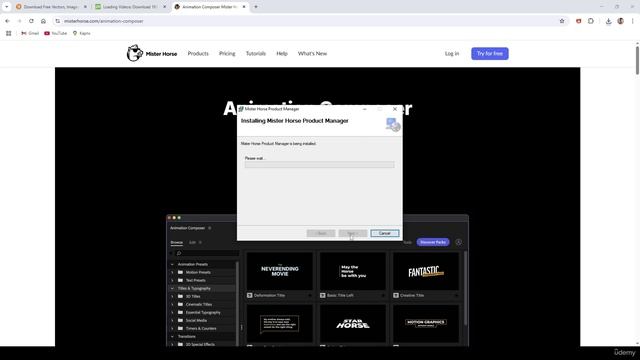Cancel the Product Manager installation
Image resolution: width=640 pixels, height=360 pixels.
click(x=385, y=233)
